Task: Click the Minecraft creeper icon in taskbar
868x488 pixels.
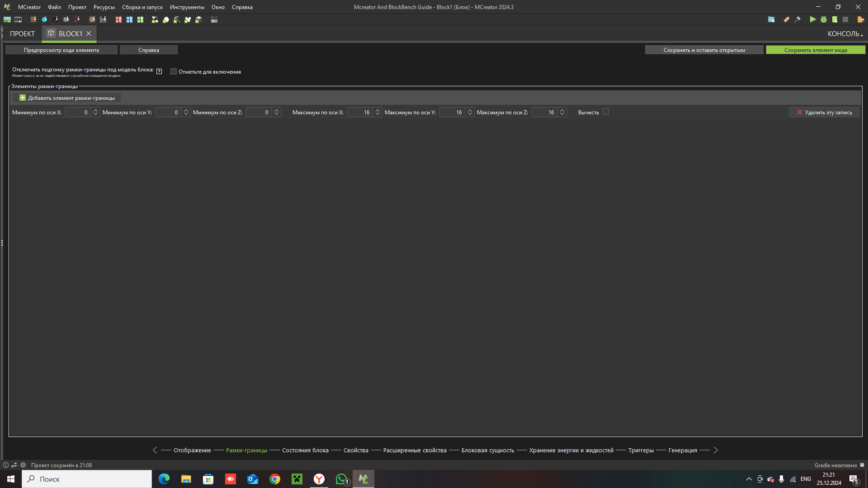Action: 297,479
